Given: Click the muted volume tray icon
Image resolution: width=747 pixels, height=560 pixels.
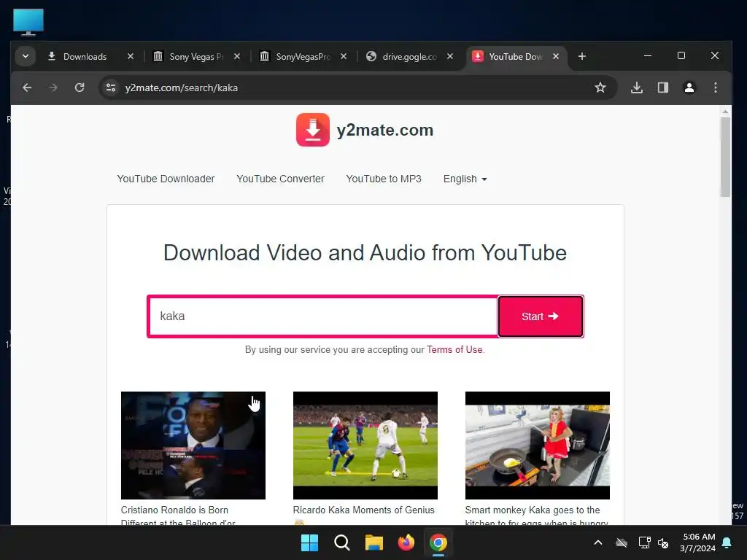Looking at the screenshot, I should click(662, 542).
